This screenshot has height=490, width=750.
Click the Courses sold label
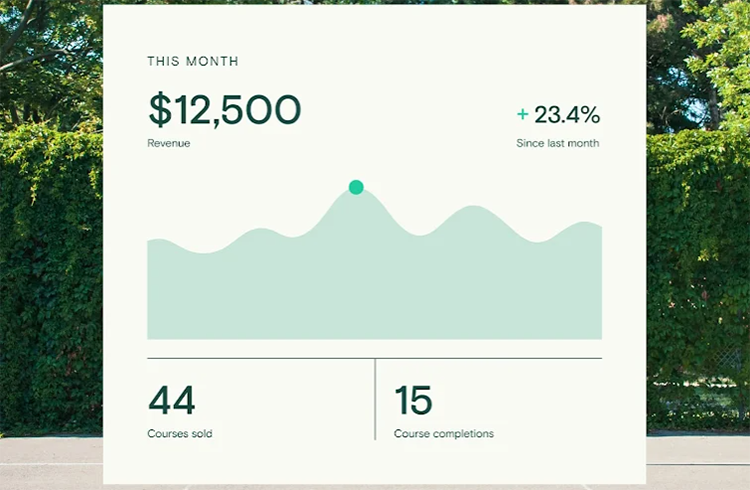(x=180, y=434)
